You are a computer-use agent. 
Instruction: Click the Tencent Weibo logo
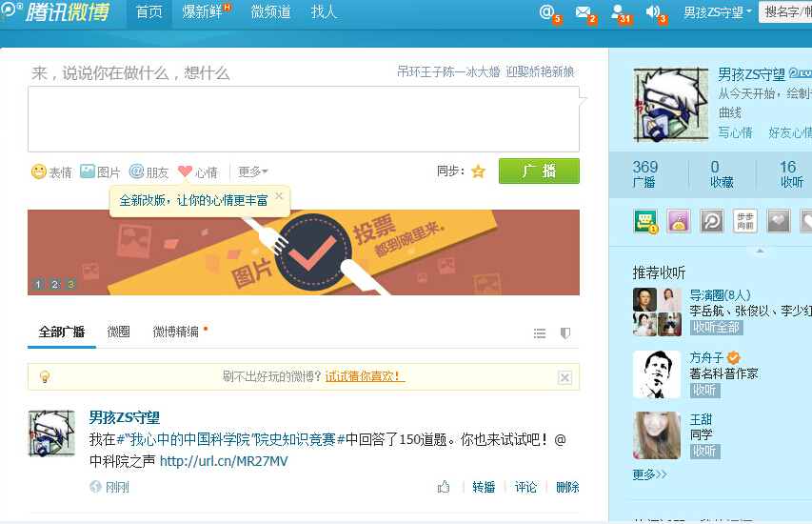point(56,12)
